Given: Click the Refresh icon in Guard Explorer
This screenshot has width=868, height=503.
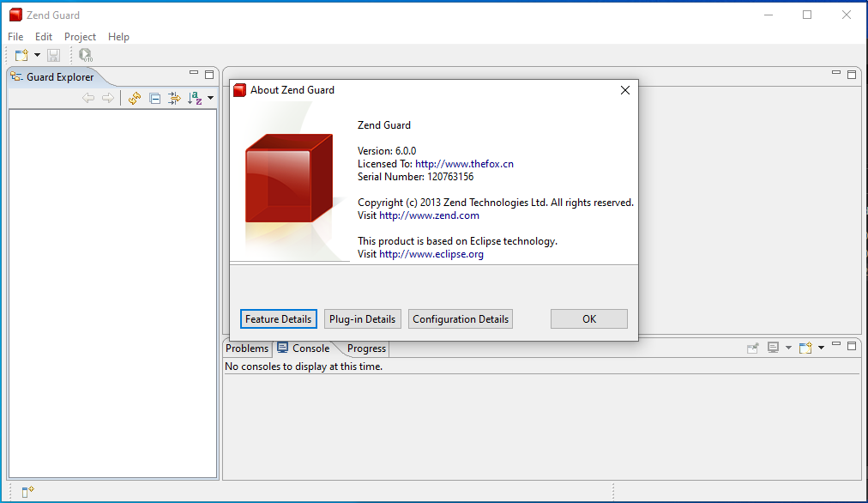Looking at the screenshot, I should click(x=135, y=98).
